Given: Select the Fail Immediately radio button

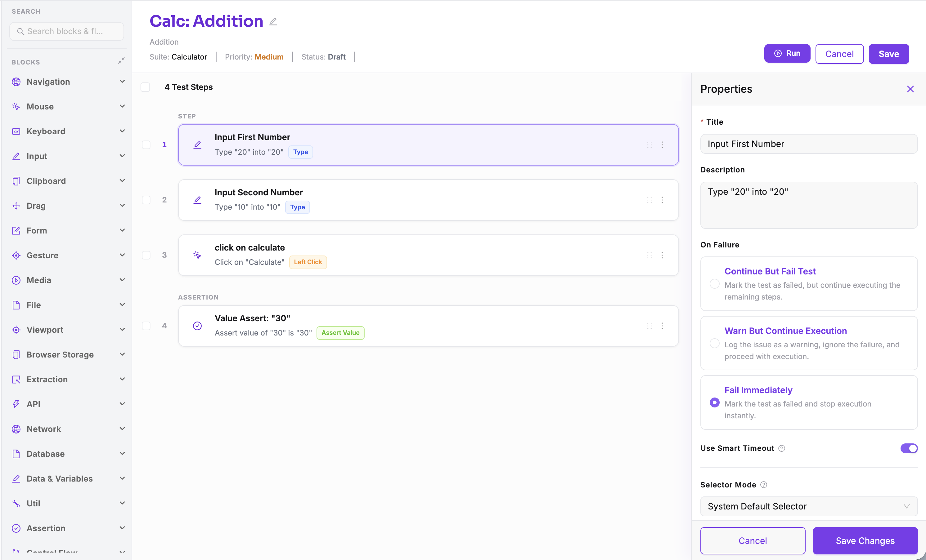Looking at the screenshot, I should point(714,402).
